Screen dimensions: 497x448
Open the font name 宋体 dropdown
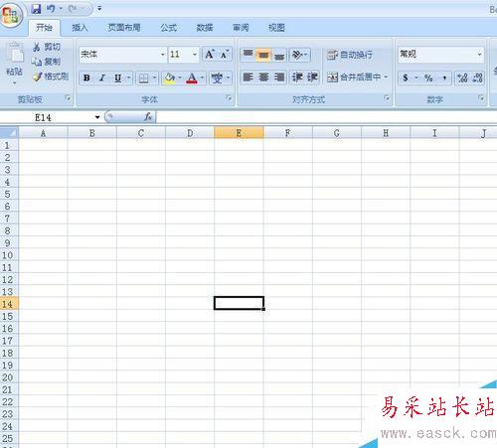pos(163,55)
